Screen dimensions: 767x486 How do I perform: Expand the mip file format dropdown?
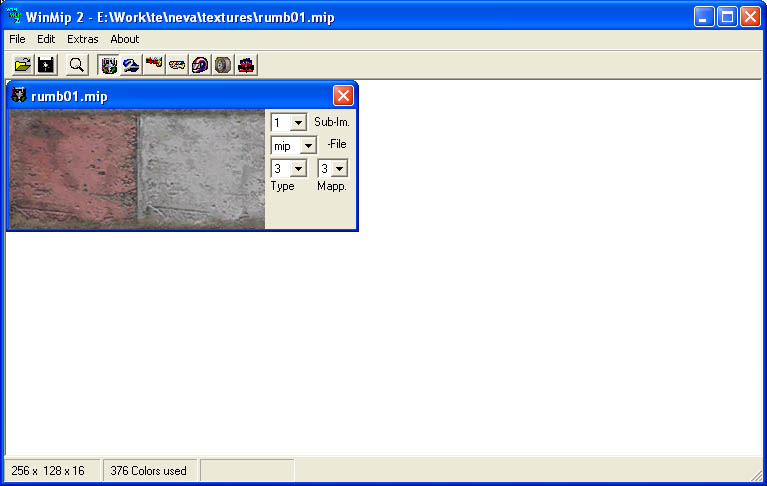tap(308, 146)
